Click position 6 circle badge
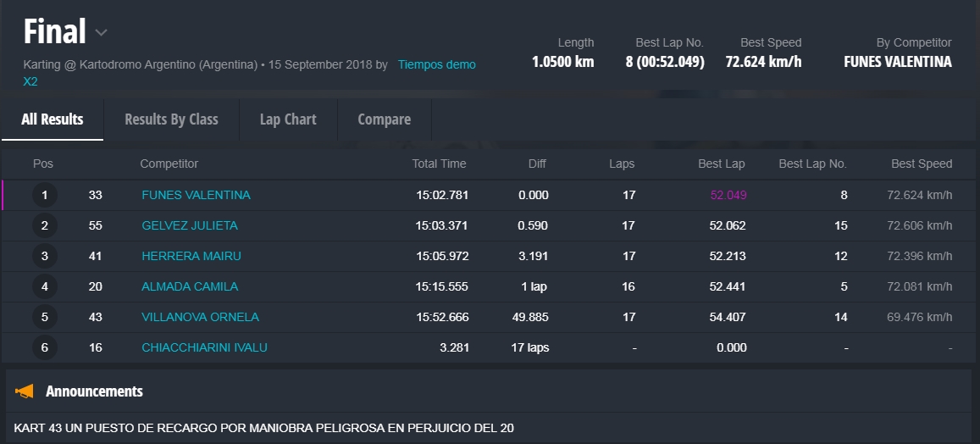 pos(45,348)
